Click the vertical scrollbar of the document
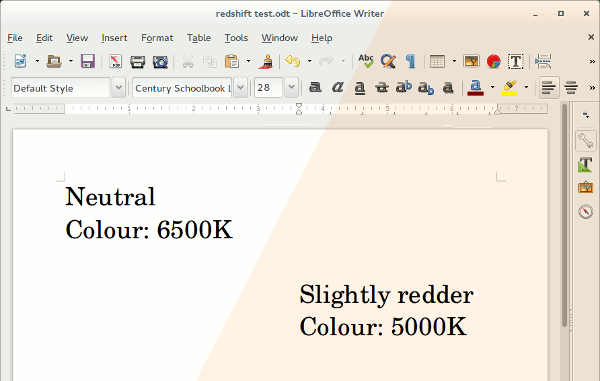This screenshot has height=381, width=600. [x=564, y=214]
